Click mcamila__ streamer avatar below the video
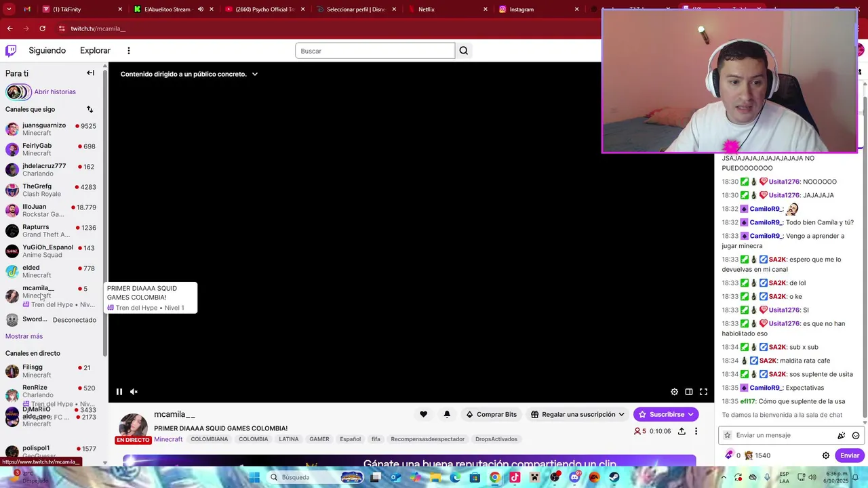Image resolution: width=868 pixels, height=488 pixels. tap(134, 426)
